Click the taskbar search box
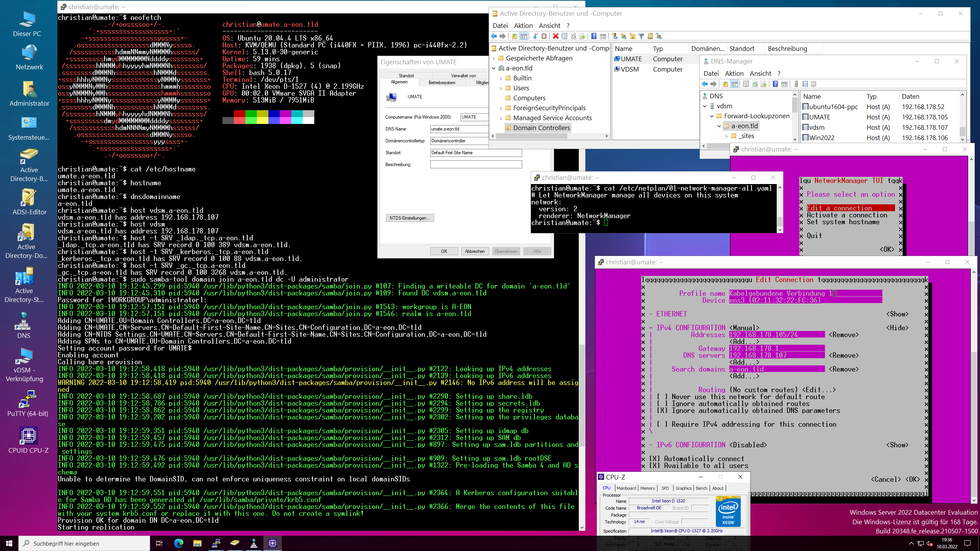This screenshot has height=551, width=980. pos(84,543)
